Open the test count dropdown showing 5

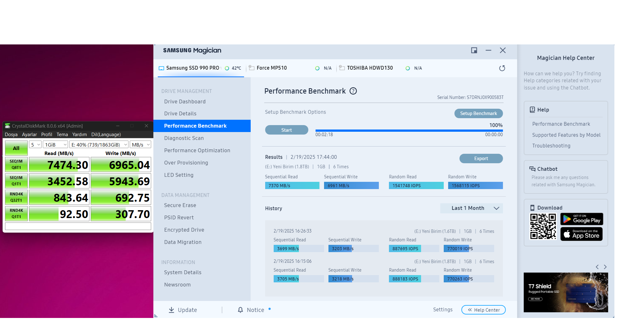click(x=36, y=145)
